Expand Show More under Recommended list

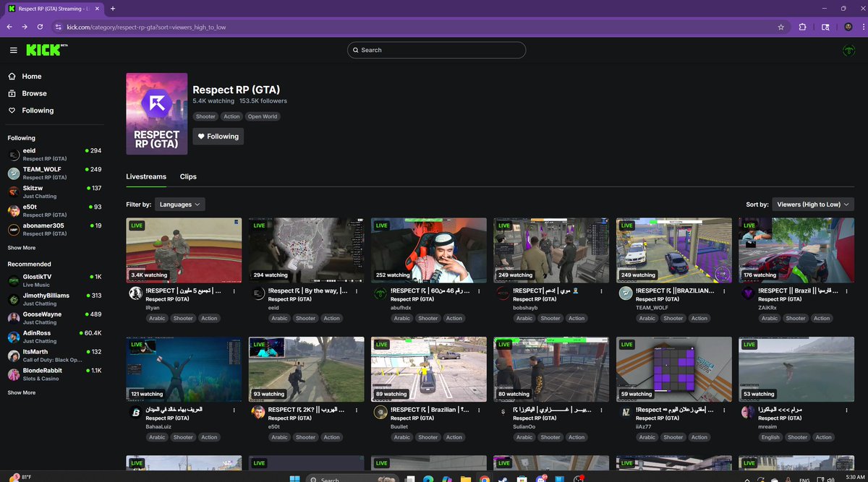click(x=22, y=392)
